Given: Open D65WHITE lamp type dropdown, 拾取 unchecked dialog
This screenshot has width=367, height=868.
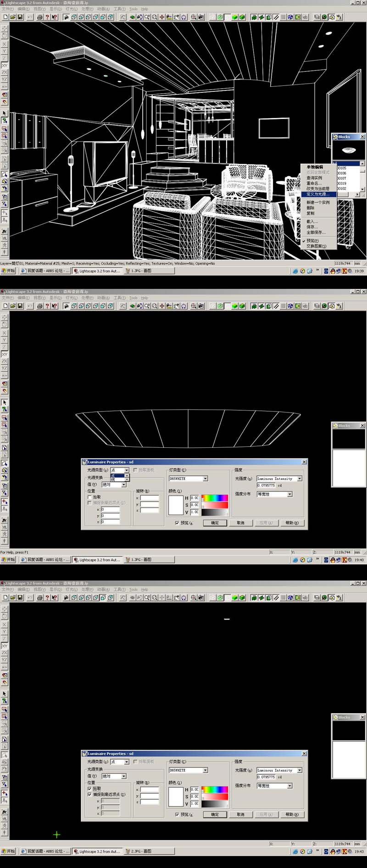Looking at the screenshot, I should coord(188,479).
